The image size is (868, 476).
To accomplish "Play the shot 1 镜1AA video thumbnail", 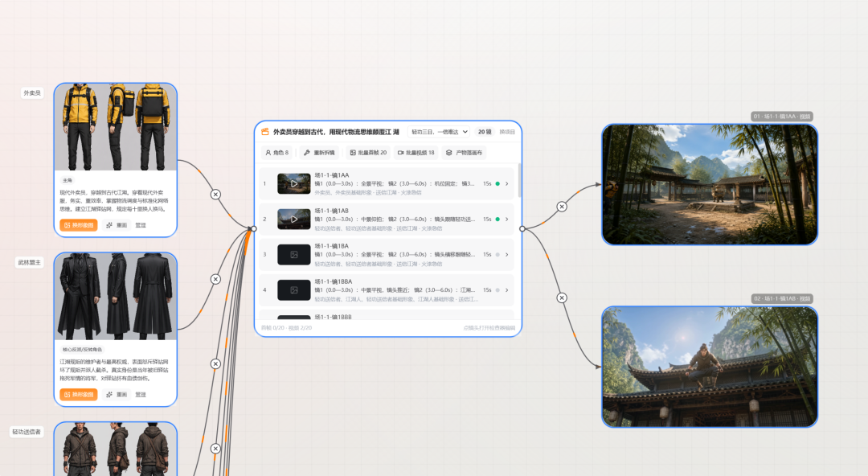I will [294, 183].
